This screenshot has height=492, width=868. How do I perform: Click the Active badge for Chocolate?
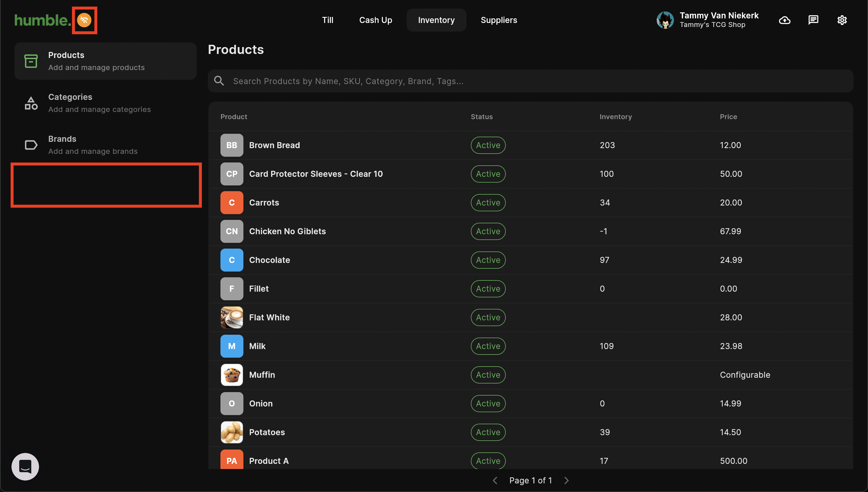pos(488,260)
